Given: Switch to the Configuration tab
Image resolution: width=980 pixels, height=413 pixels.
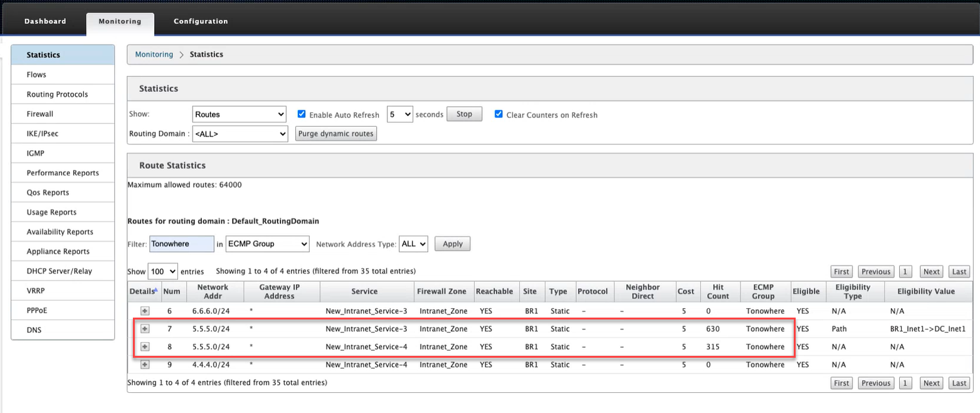Looking at the screenshot, I should pyautogui.click(x=201, y=21).
